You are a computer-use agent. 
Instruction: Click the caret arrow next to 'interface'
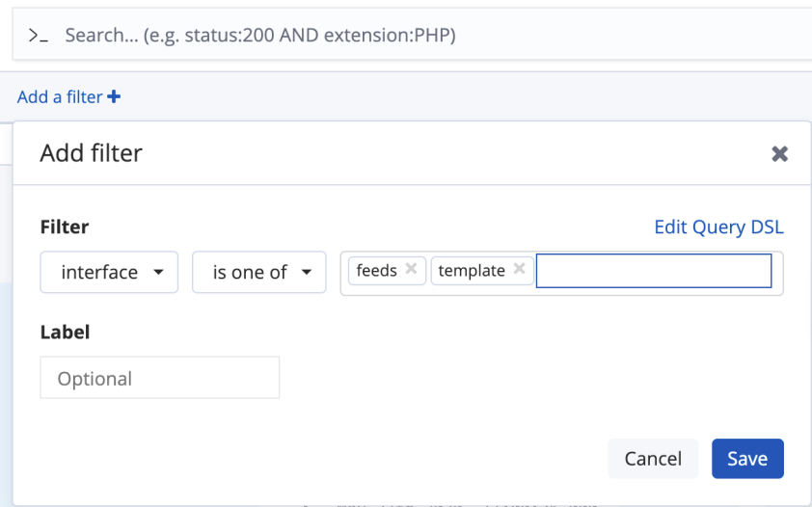click(158, 272)
